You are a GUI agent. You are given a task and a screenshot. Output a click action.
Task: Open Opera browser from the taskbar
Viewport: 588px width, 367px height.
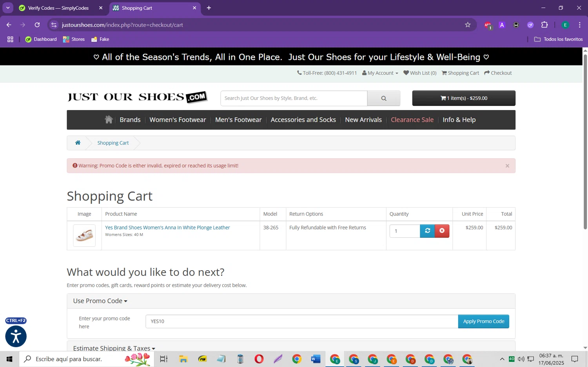pos(259,359)
